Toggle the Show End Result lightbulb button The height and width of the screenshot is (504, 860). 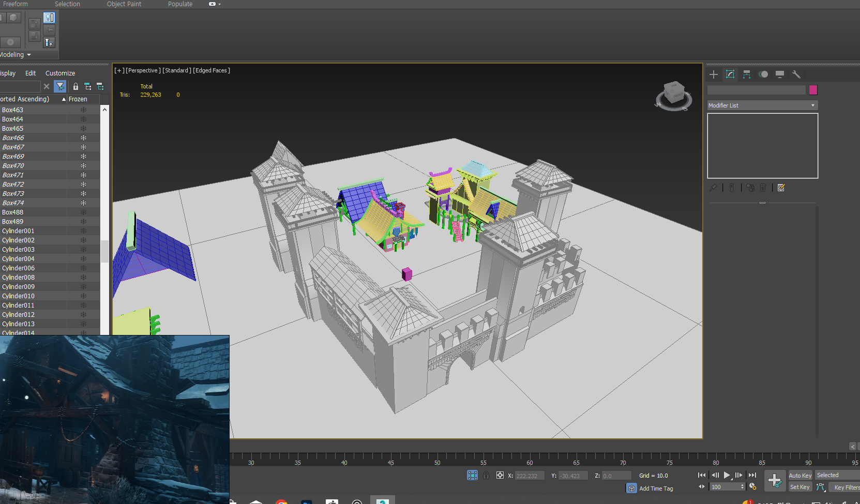pyautogui.click(x=49, y=18)
